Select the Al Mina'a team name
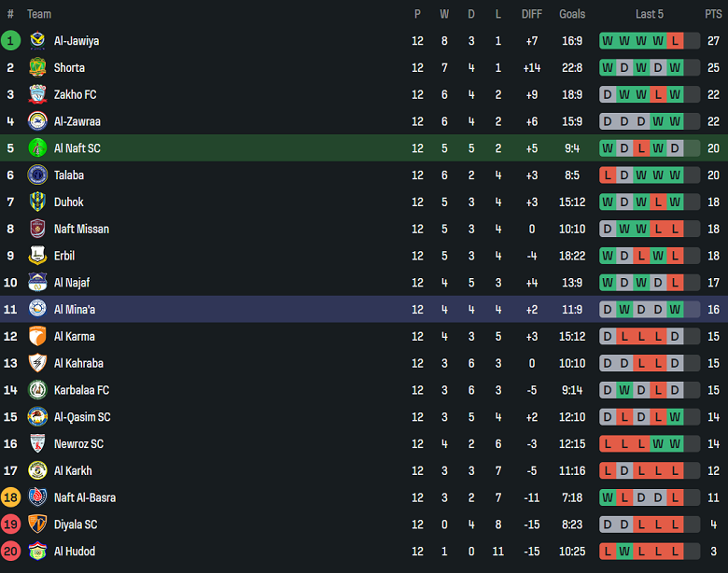Image resolution: width=728 pixels, height=573 pixels. pos(75,309)
